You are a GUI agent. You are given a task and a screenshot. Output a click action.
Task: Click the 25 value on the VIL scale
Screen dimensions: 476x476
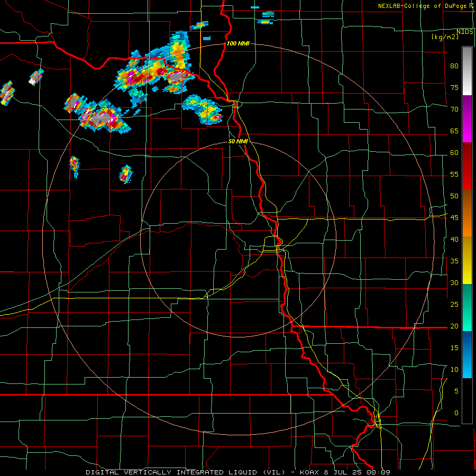pyautogui.click(x=454, y=304)
